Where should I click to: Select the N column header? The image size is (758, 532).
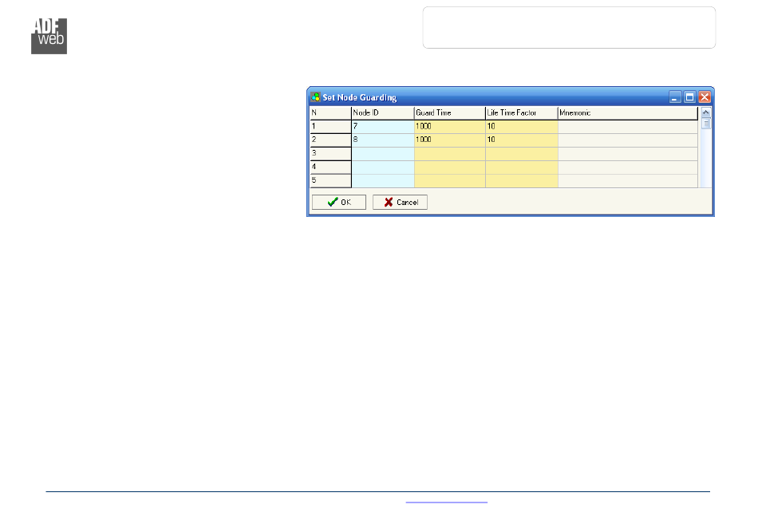tap(330, 113)
